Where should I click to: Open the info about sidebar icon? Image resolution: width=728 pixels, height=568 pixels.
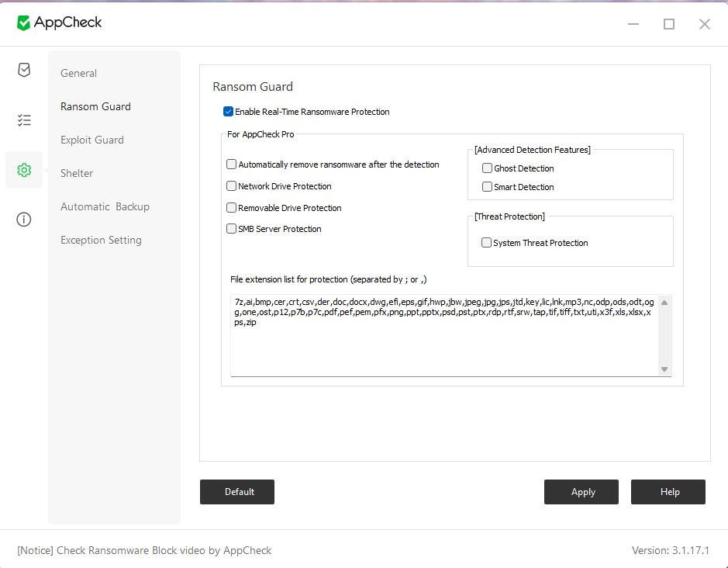click(24, 220)
